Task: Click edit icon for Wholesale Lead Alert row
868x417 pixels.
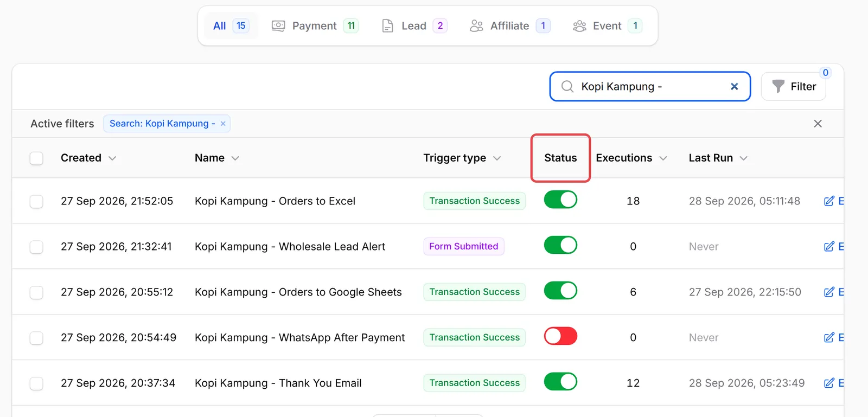Action: point(829,247)
